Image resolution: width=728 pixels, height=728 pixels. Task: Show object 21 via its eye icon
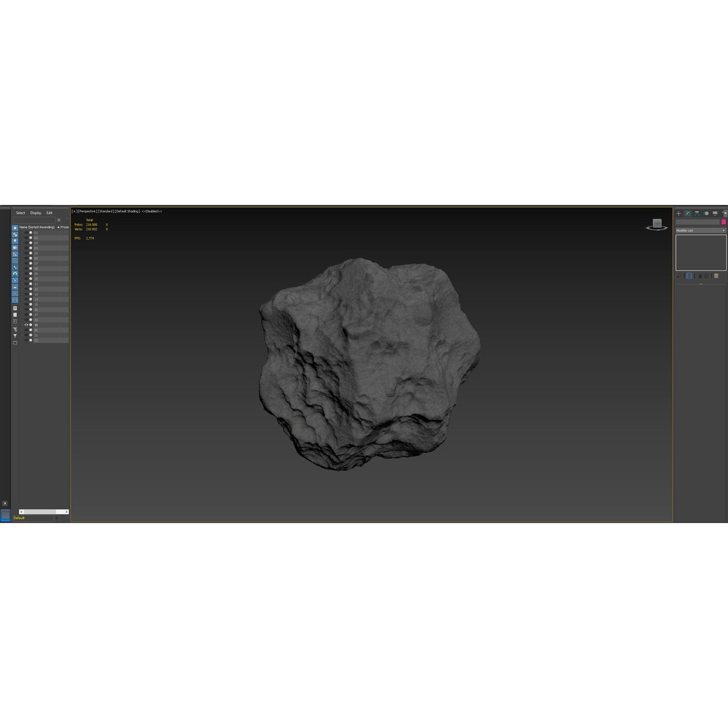point(26,335)
